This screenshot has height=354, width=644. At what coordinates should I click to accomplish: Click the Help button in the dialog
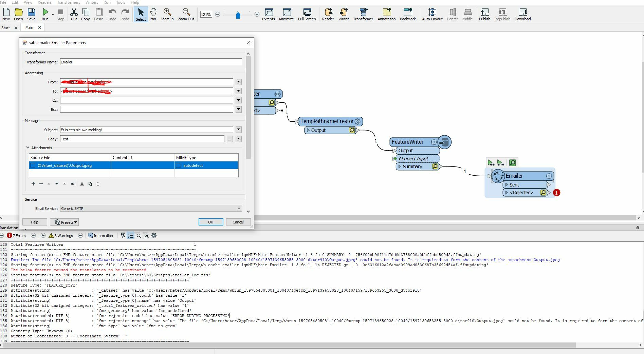(35, 222)
